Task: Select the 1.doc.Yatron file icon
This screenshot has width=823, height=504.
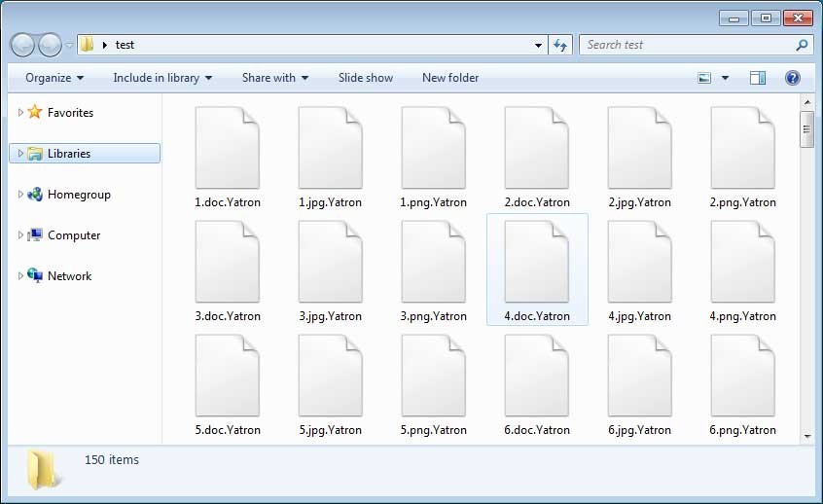Action: (227, 148)
